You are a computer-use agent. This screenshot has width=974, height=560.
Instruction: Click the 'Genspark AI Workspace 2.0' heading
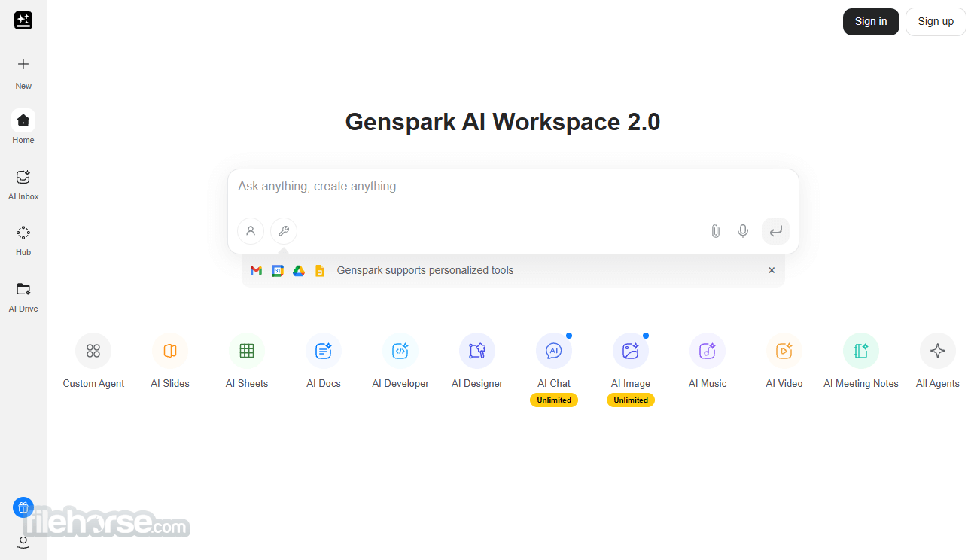[x=503, y=122]
